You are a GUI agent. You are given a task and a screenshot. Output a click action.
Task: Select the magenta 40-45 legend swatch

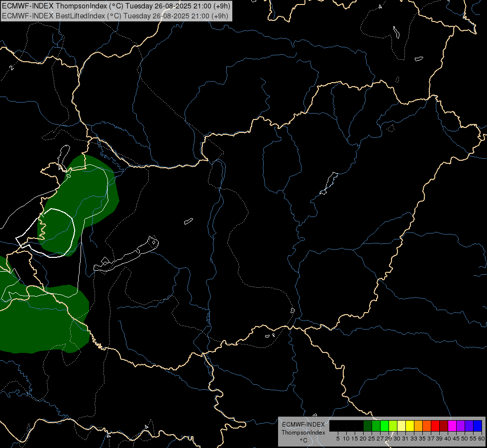[x=452, y=426]
